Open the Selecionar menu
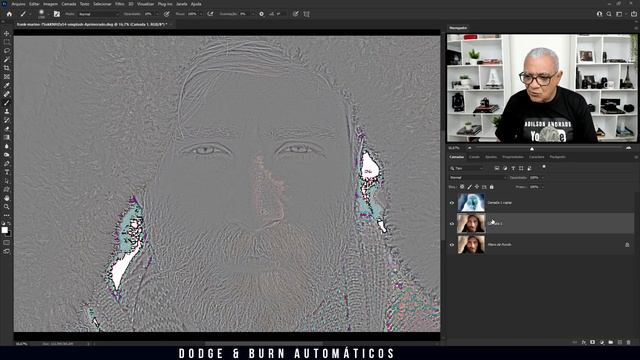The height and width of the screenshot is (360, 640). [102, 4]
